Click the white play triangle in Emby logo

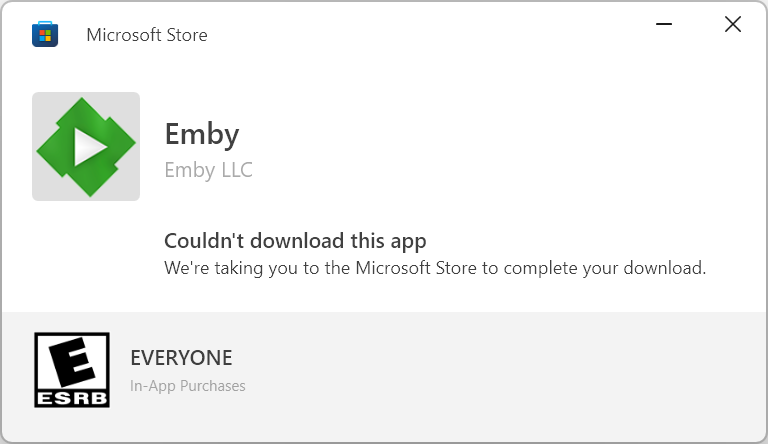[x=89, y=147]
